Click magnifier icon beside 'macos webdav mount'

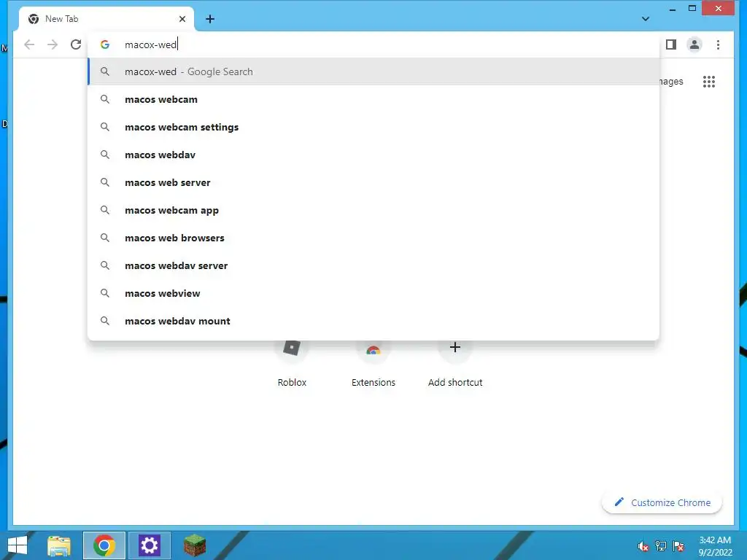pos(105,321)
